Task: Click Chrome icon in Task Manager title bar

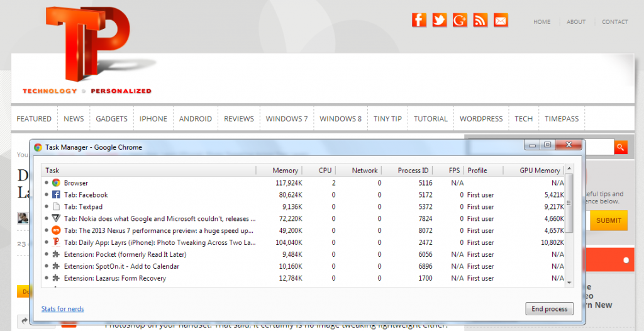Action: [x=38, y=147]
